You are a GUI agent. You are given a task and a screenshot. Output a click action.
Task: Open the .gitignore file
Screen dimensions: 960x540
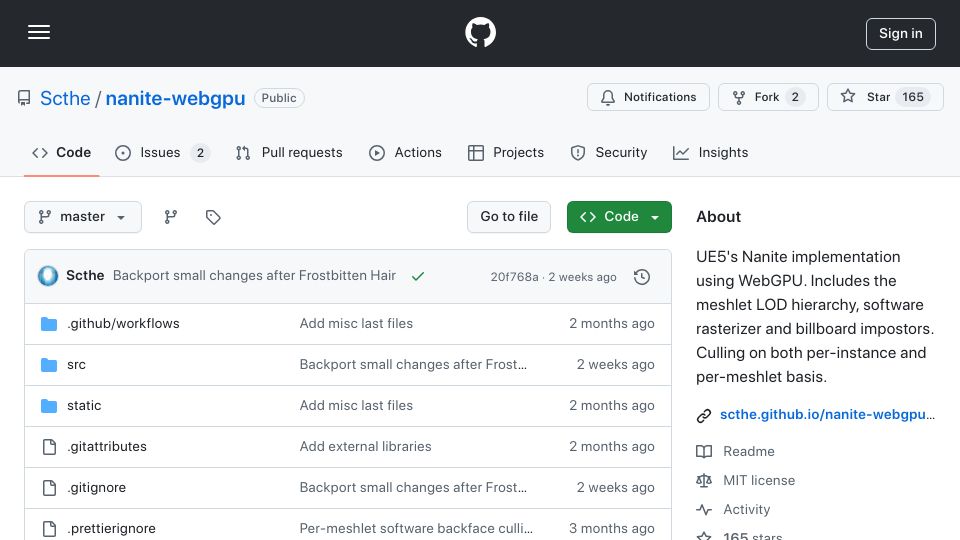point(96,487)
